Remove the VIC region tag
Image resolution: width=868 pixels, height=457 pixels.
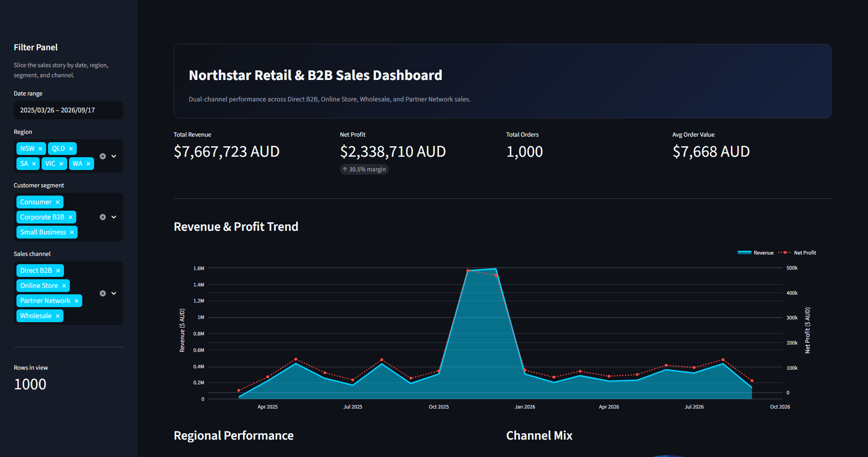click(x=61, y=164)
